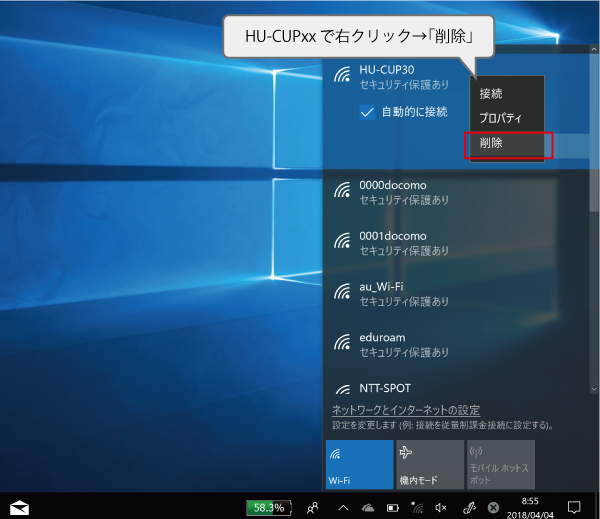Click the battery icon in system tray
This screenshot has width=600, height=519.
(x=393, y=508)
